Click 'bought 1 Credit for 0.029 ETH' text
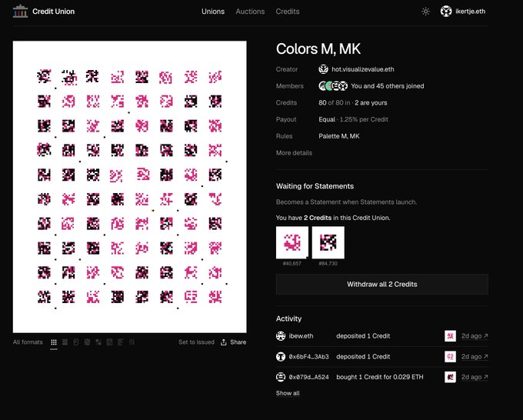The image size is (523, 420). (380, 377)
